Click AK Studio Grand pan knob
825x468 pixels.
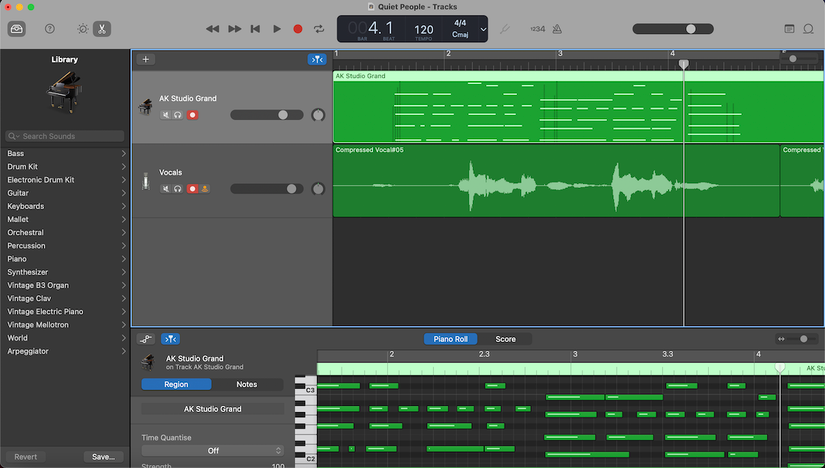point(318,115)
